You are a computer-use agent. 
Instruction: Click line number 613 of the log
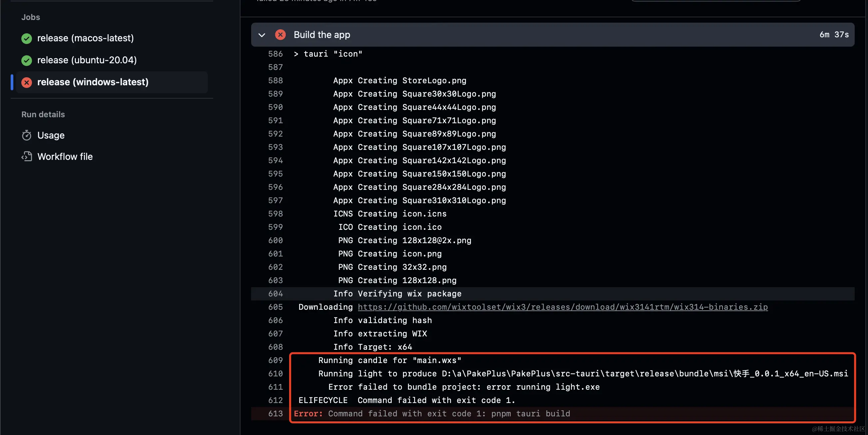coord(275,414)
